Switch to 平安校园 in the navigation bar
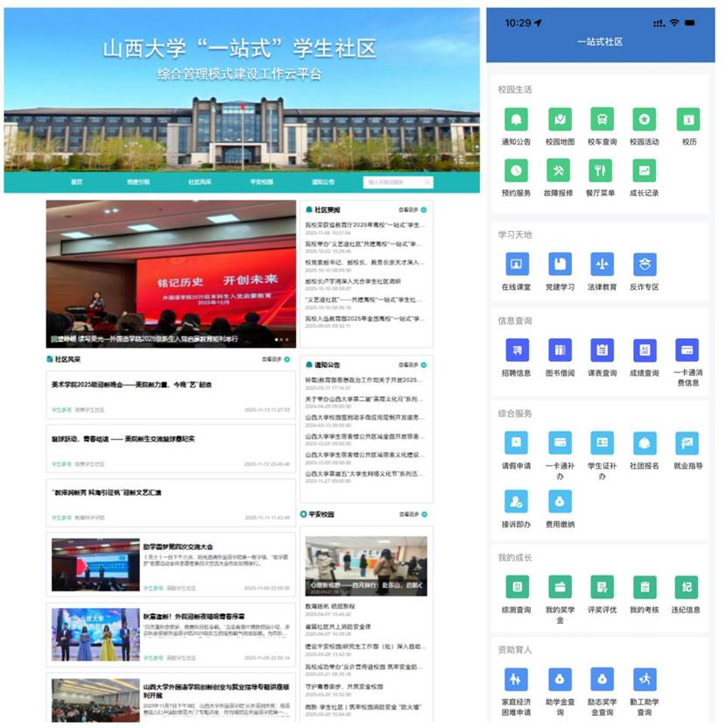The image size is (726, 728). point(261,182)
